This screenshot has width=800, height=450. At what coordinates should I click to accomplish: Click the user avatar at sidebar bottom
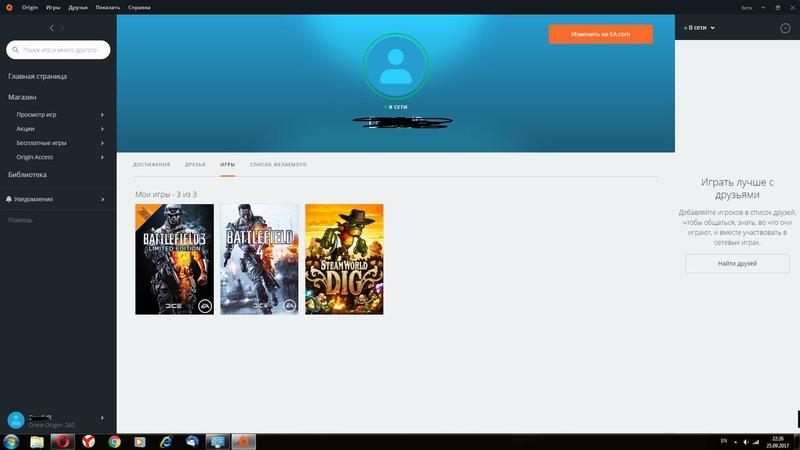pyautogui.click(x=16, y=420)
